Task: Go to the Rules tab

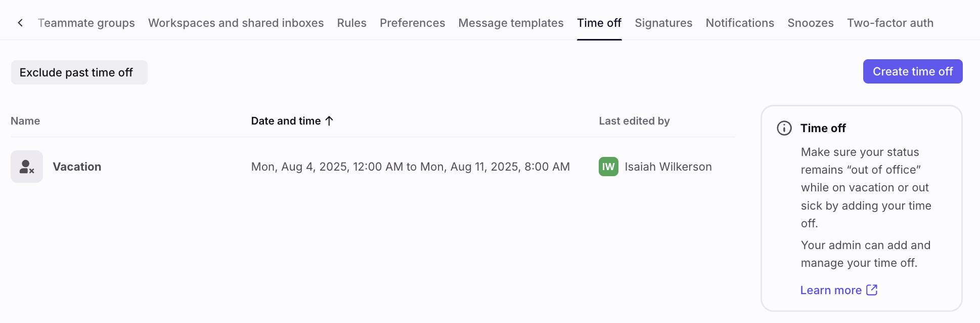Action: coord(352,23)
